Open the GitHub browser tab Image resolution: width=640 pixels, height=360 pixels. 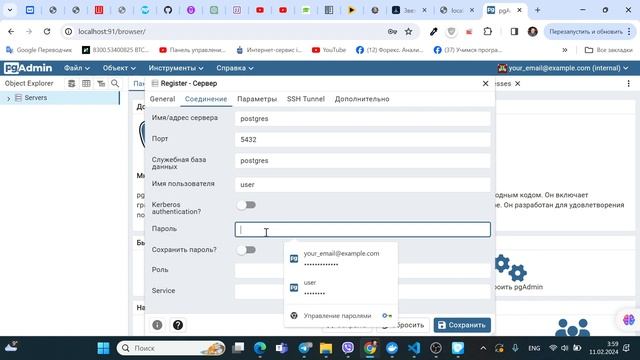tap(168, 10)
